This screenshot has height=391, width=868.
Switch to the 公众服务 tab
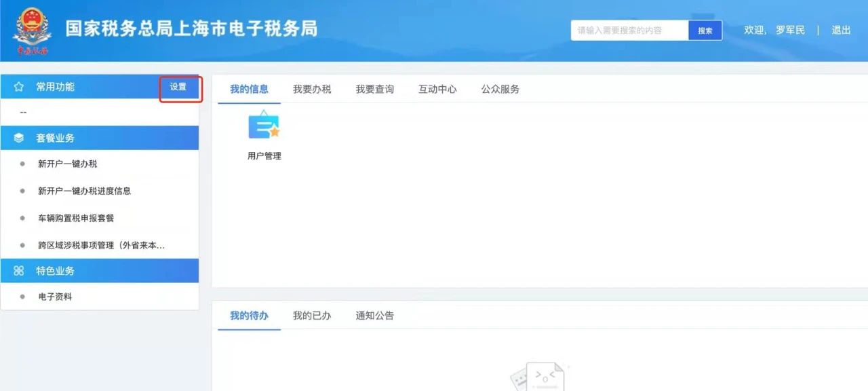[x=500, y=89]
